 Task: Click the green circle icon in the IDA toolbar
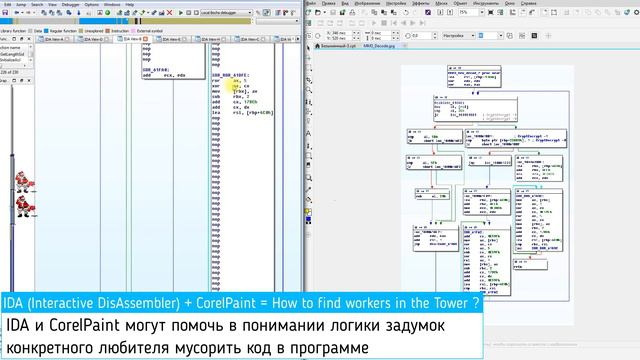108,13
